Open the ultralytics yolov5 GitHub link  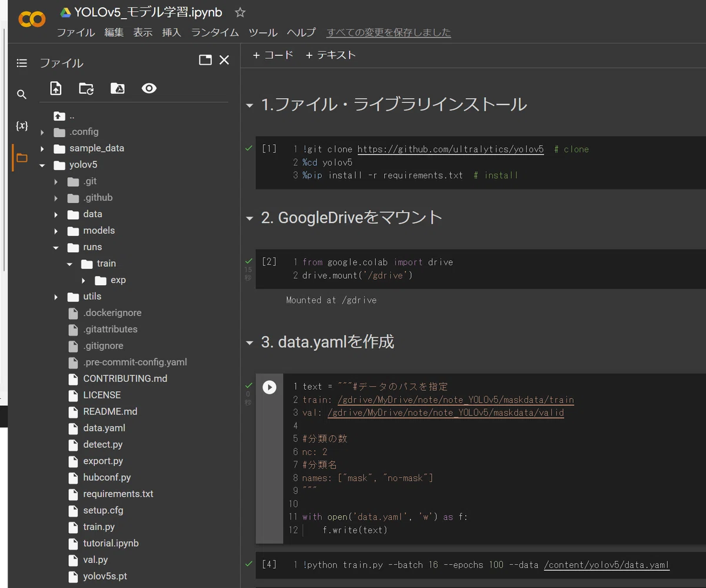click(451, 149)
